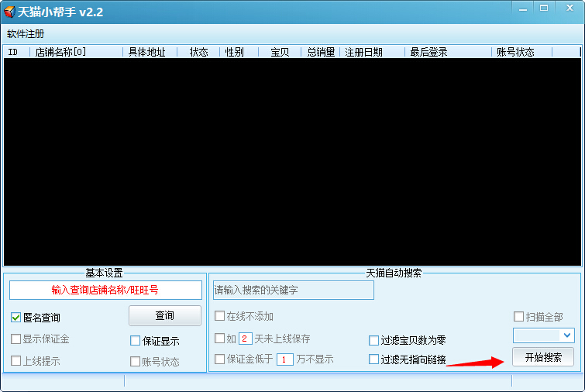Click the app icon in title bar
This screenshot has width=585, height=392.
pos(9,12)
